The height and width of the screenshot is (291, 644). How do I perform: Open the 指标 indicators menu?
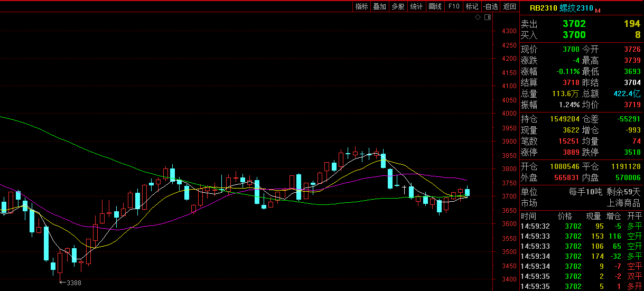click(362, 6)
